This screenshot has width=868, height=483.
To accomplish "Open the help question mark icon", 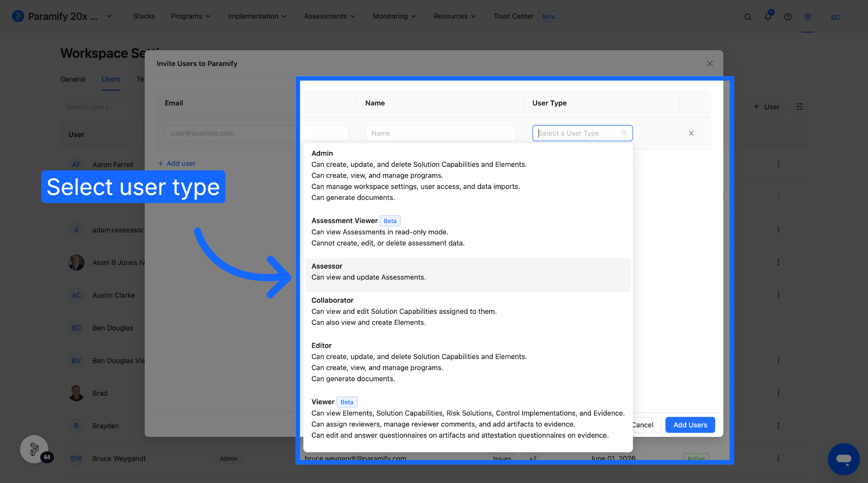I will click(x=788, y=17).
